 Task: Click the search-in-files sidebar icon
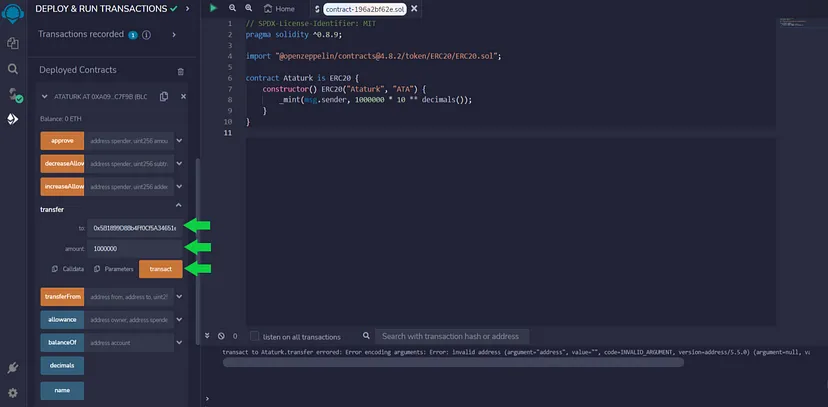tap(13, 70)
